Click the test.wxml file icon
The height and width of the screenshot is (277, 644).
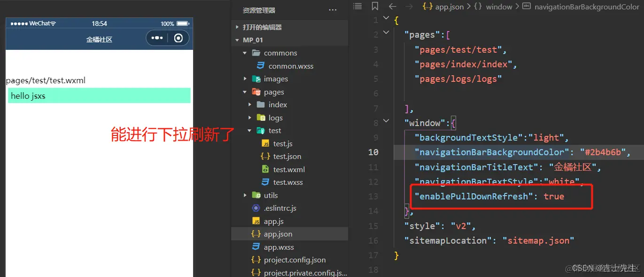pyautogui.click(x=265, y=169)
